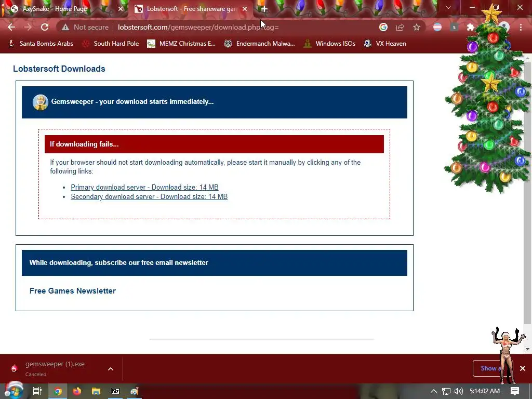The height and width of the screenshot is (399, 532).
Task: Open File Explorer from taskbar
Action: point(96,391)
